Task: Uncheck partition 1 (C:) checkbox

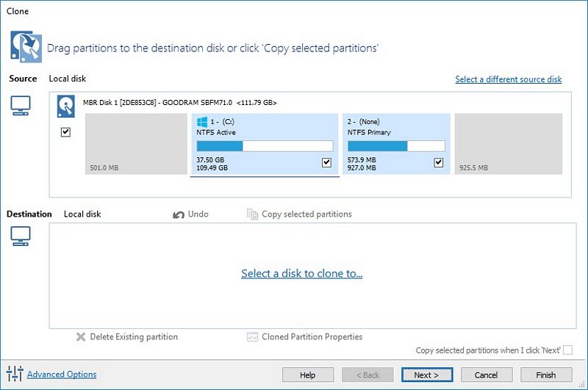Action: pos(326,162)
